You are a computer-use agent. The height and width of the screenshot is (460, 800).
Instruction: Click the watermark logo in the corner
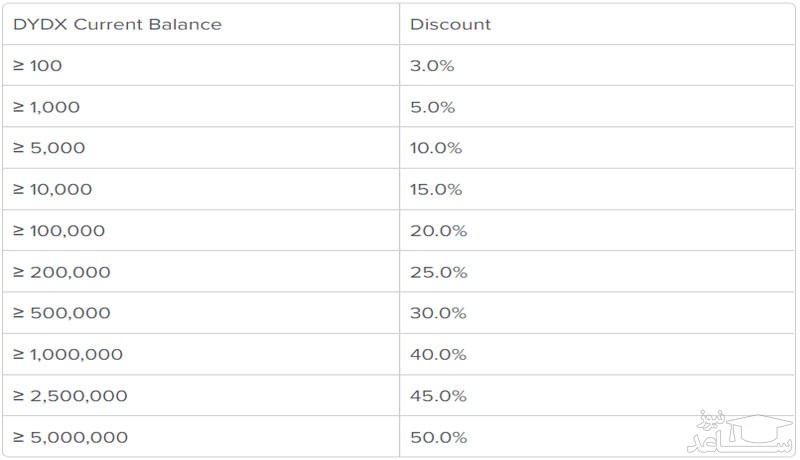[740, 430]
